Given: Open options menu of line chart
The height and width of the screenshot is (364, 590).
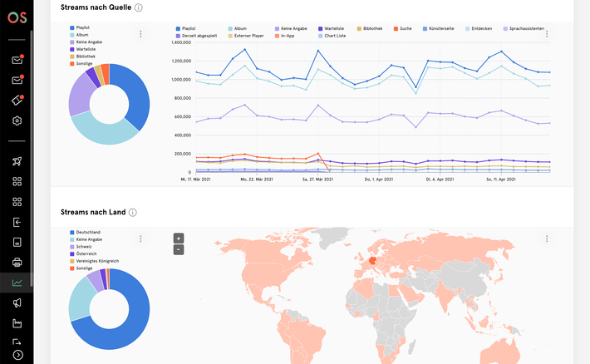Looking at the screenshot, I should tap(547, 34).
